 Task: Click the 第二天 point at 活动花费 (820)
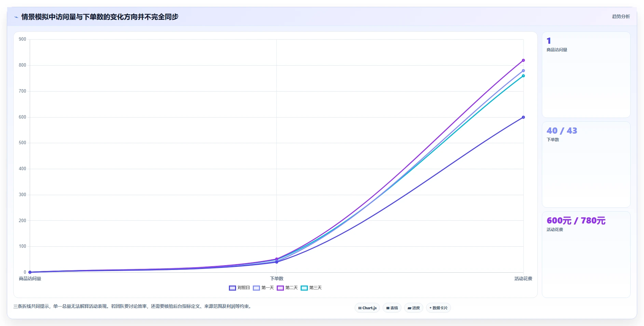click(523, 60)
